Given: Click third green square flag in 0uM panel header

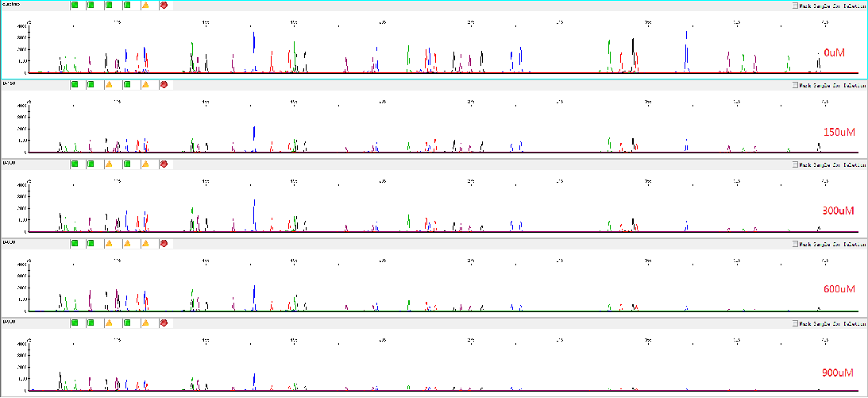Looking at the screenshot, I should click(x=109, y=6).
